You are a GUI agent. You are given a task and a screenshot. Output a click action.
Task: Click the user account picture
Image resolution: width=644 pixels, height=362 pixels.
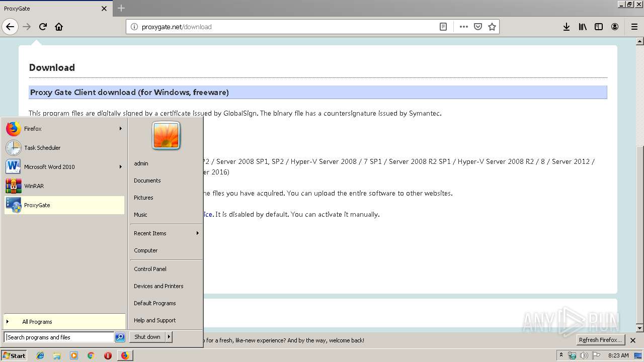(x=166, y=136)
